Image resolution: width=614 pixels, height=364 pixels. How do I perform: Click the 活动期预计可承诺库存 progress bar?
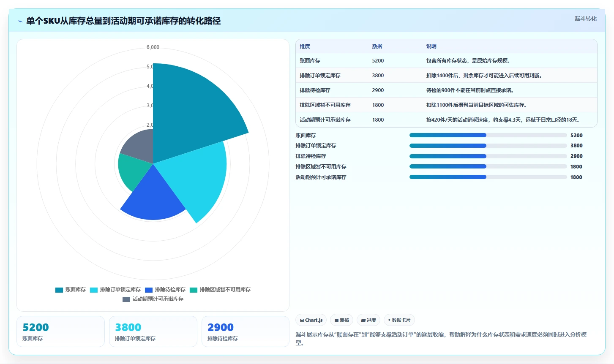click(488, 177)
